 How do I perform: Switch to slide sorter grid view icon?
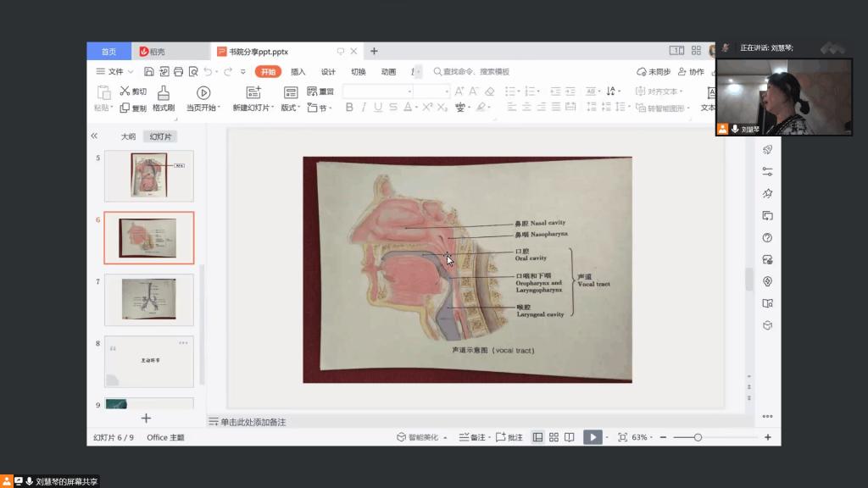tap(554, 437)
